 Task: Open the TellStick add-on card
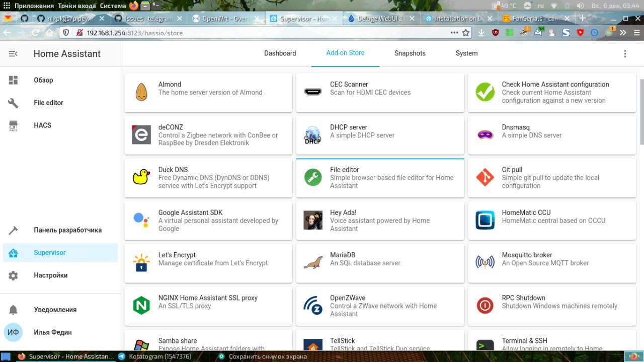tap(380, 340)
